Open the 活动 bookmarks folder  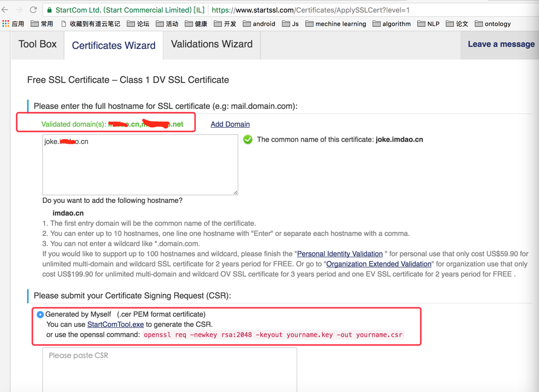coord(167,24)
